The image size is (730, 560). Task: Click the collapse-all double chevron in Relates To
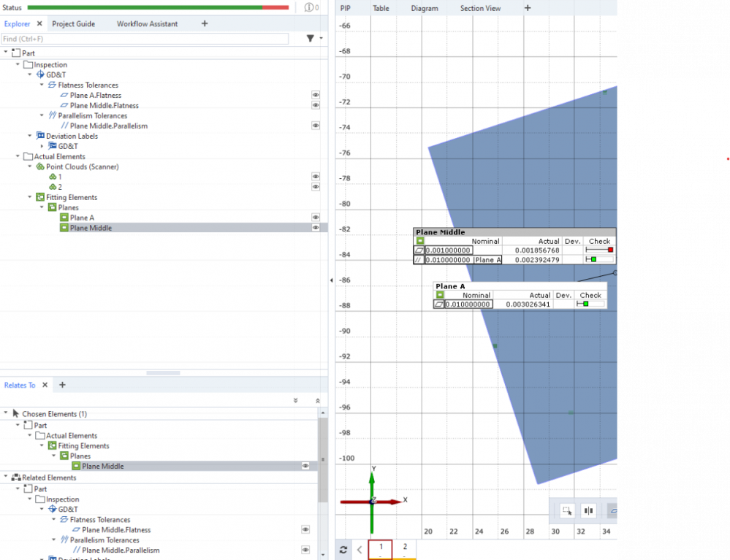coord(318,400)
